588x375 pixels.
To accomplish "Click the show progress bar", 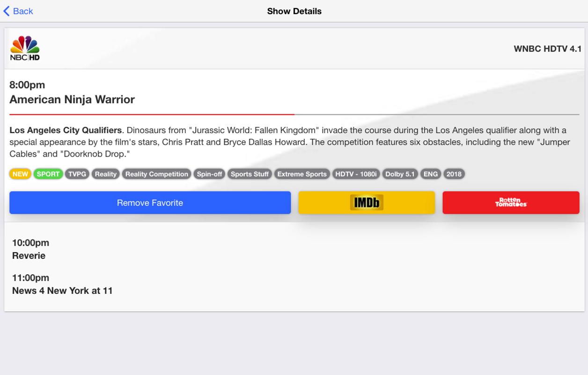I will [294, 114].
